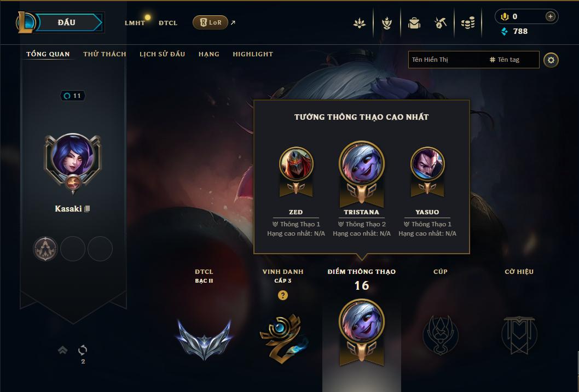Open the Loot backpack icon
Screen dimensions: 579x392
click(414, 23)
